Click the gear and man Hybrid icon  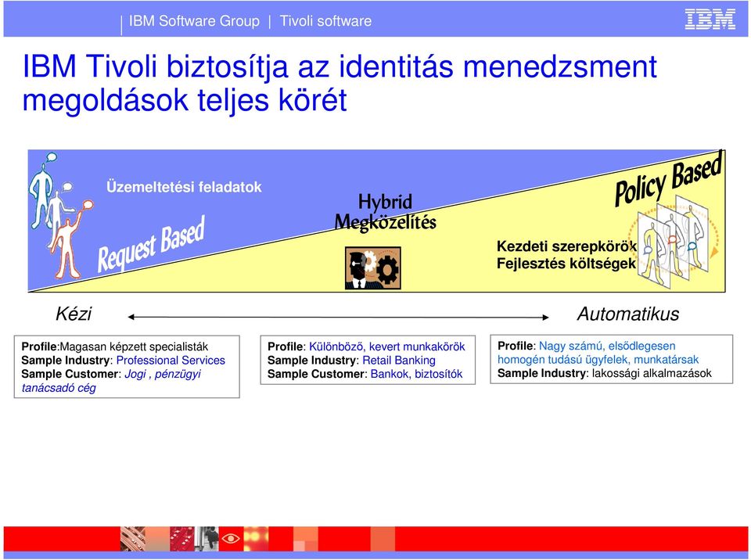(372, 267)
